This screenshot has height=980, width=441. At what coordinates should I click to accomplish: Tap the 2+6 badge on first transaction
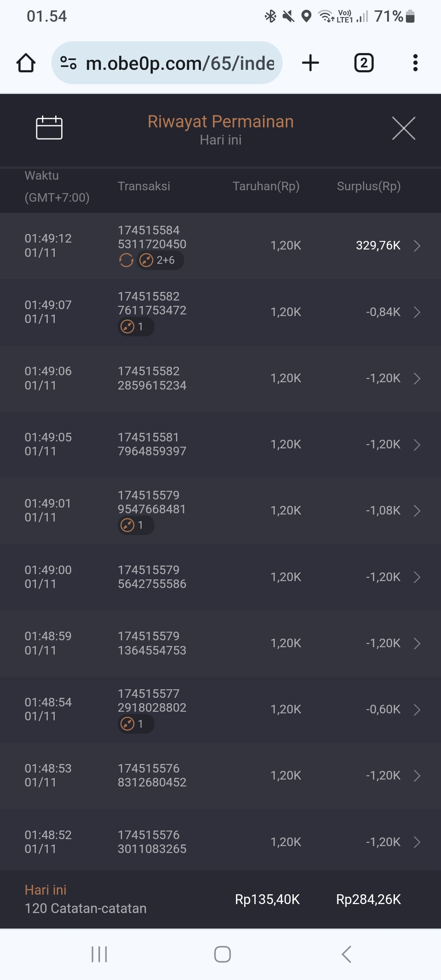coord(160,260)
